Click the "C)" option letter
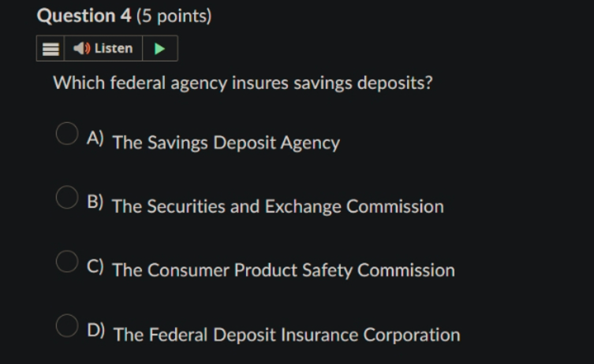Screen dimensions: 594x364 point(95,266)
